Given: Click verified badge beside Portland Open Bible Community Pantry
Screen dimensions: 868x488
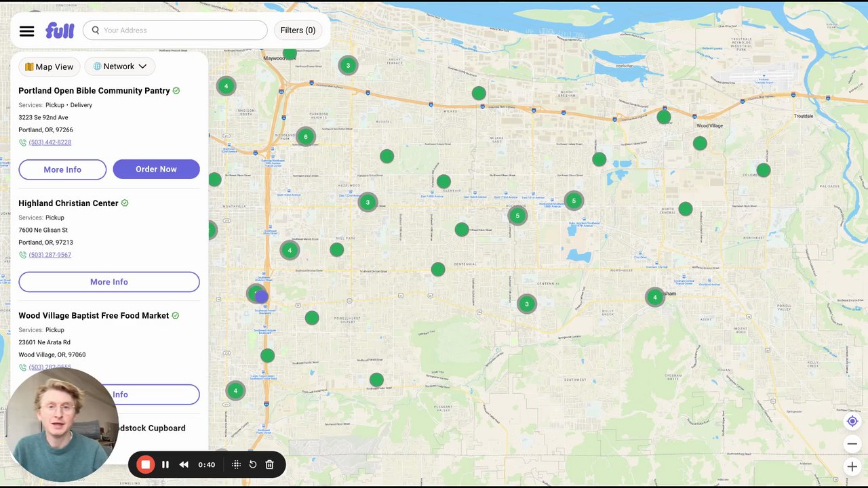Looking at the screenshot, I should point(176,91).
